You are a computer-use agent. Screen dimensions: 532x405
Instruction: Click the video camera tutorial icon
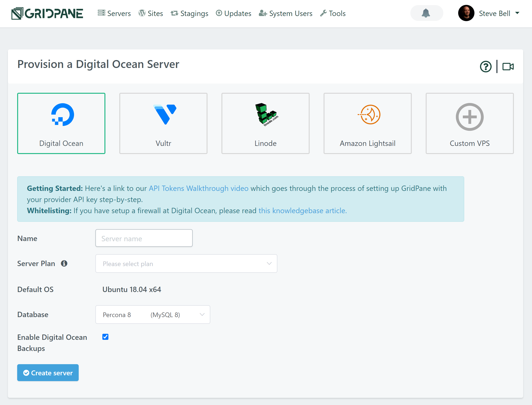point(508,67)
